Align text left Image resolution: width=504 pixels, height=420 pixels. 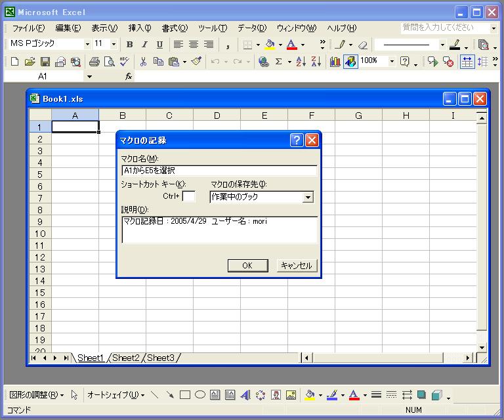pyautogui.click(x=178, y=45)
